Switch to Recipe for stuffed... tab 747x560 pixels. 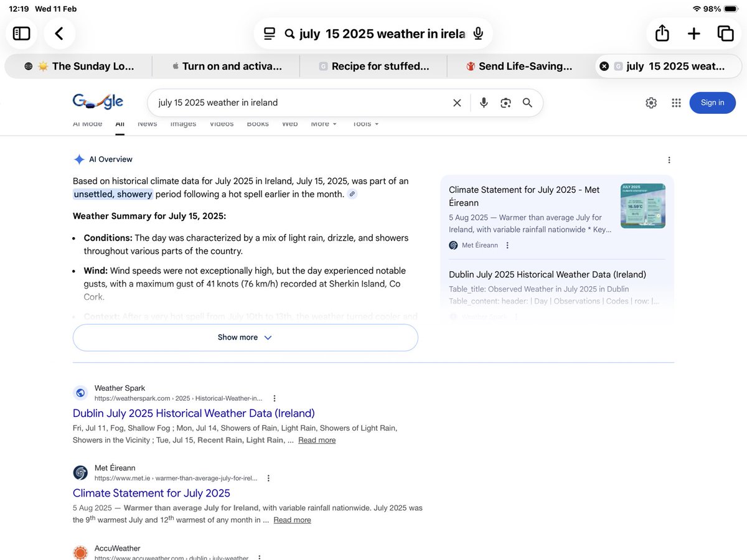tap(374, 66)
